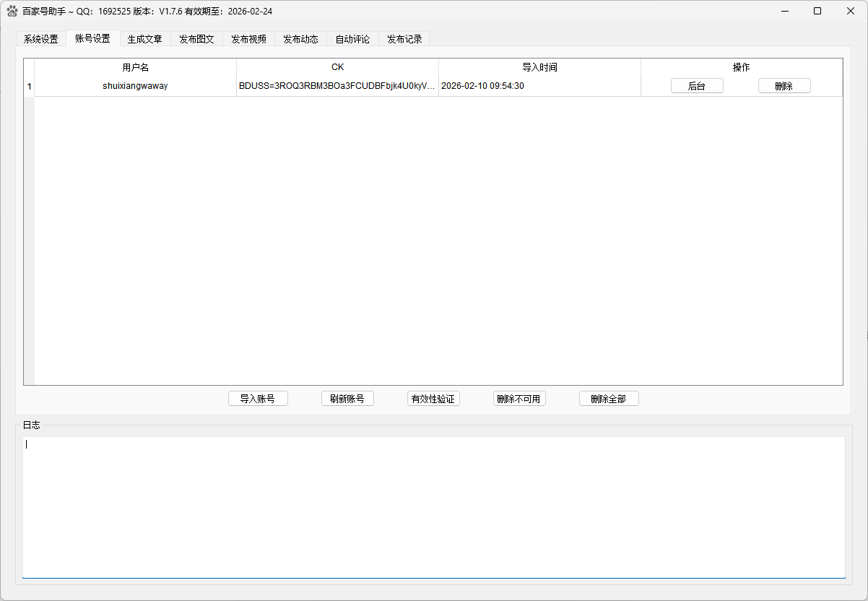Click the truncated BDUSS value in CK column
Image resolution: width=868 pixels, height=601 pixels.
337,85
